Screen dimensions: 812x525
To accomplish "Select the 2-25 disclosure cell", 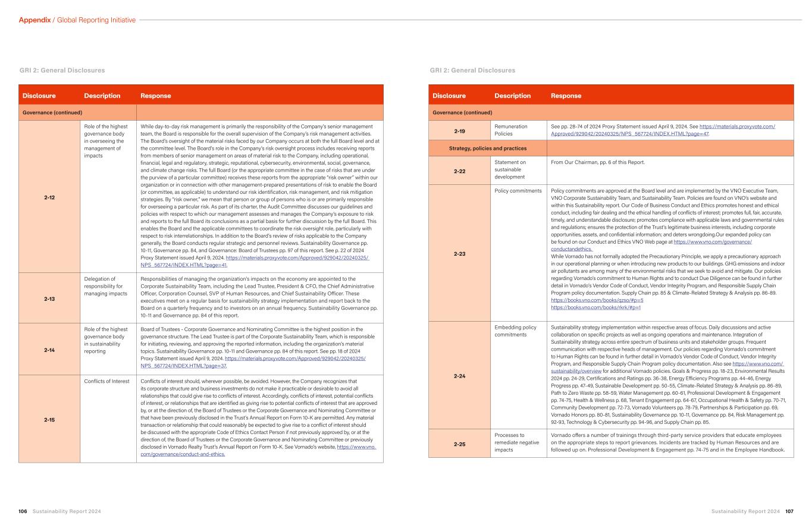I will (x=459, y=444).
